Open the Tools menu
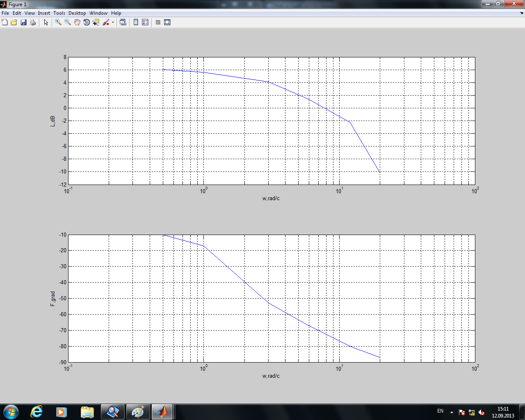Image resolution: width=525 pixels, height=420 pixels. (59, 13)
